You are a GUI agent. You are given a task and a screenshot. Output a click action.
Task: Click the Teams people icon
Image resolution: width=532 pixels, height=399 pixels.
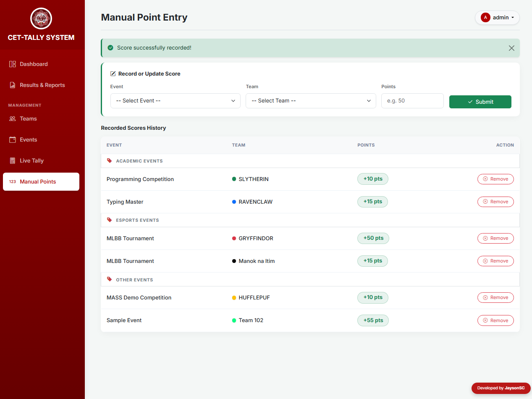(x=13, y=118)
